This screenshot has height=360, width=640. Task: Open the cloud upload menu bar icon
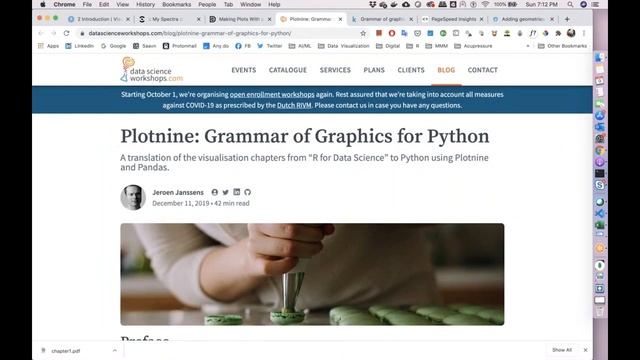click(406, 4)
